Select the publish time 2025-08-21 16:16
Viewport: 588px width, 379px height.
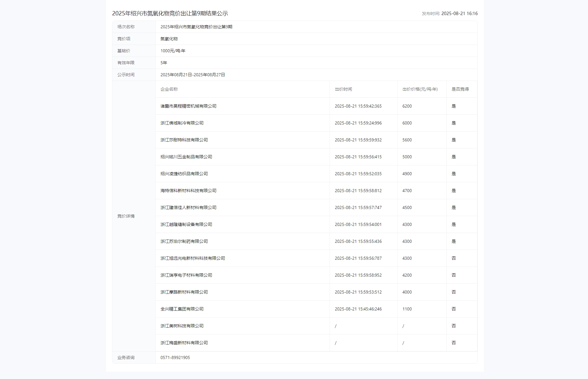449,14
